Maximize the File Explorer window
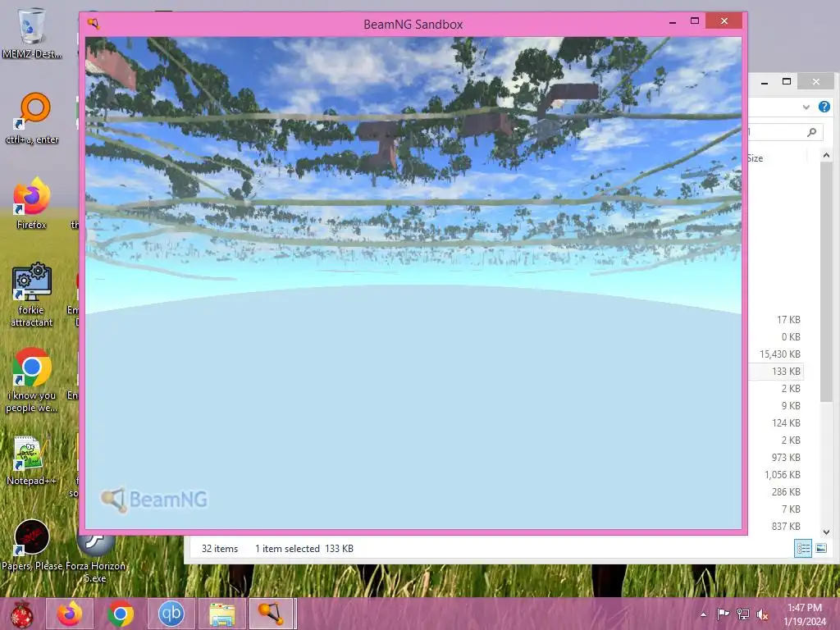The image size is (840, 630). point(787,81)
